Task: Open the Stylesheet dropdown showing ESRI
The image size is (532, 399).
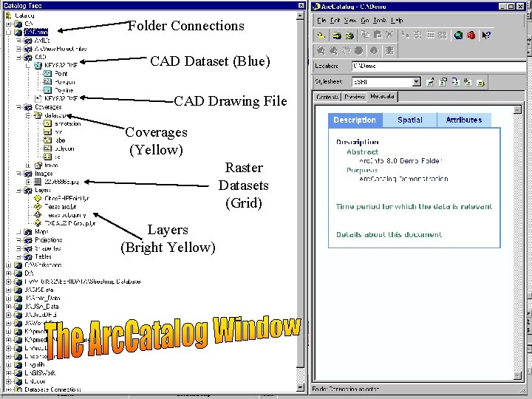Action: [417, 82]
